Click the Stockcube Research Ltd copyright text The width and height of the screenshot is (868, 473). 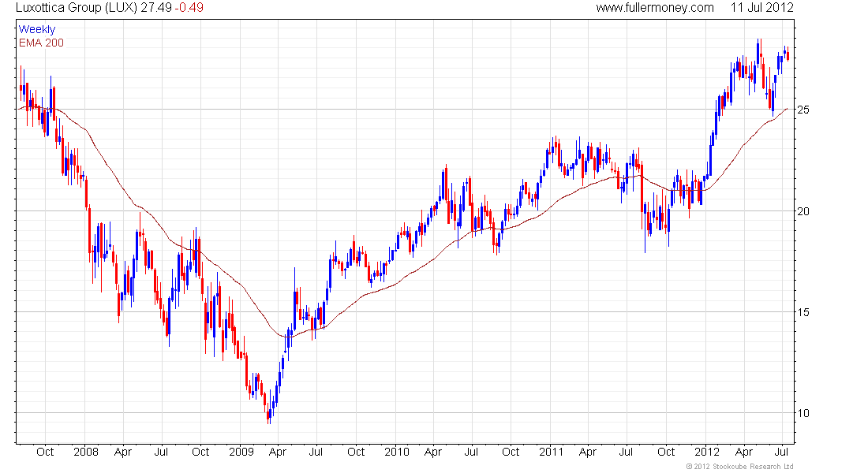tap(739, 467)
